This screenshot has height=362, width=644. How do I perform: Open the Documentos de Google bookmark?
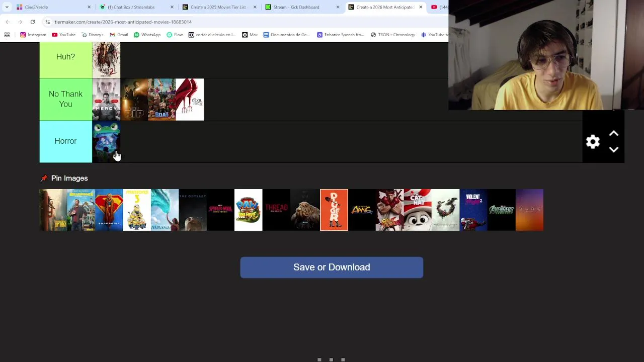click(x=286, y=35)
